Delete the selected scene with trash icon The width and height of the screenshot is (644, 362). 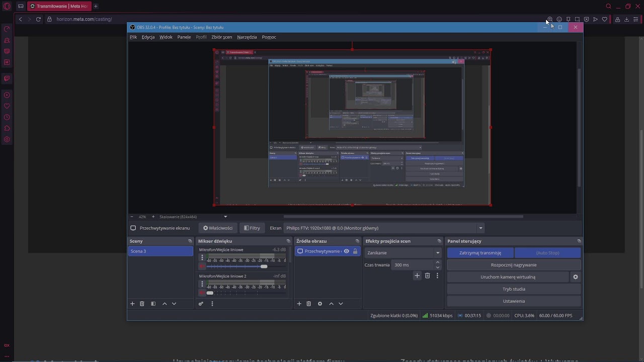coord(142,304)
